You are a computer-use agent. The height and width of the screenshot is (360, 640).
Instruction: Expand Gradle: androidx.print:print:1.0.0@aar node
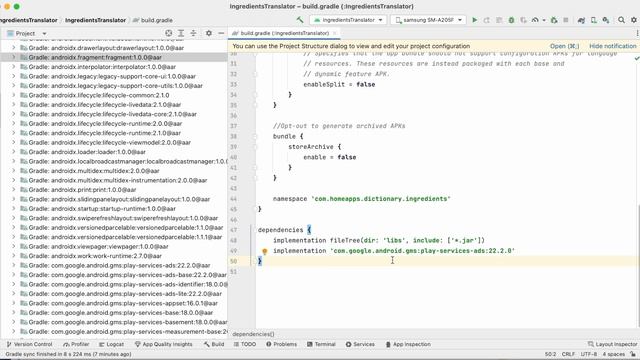(13, 189)
